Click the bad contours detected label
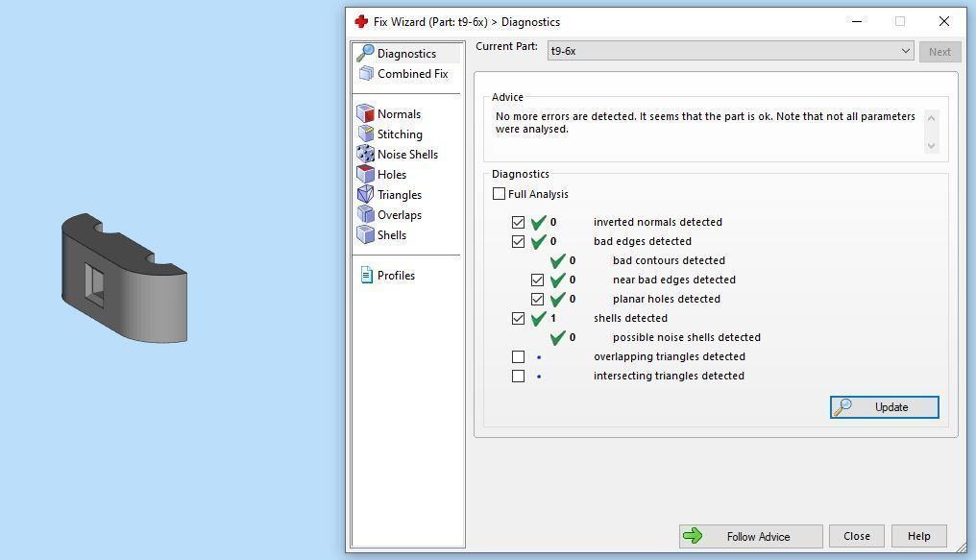 pyautogui.click(x=669, y=260)
